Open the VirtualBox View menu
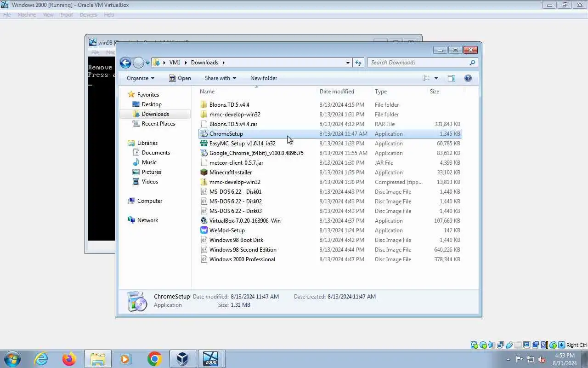The height and width of the screenshot is (368, 588). (48, 15)
